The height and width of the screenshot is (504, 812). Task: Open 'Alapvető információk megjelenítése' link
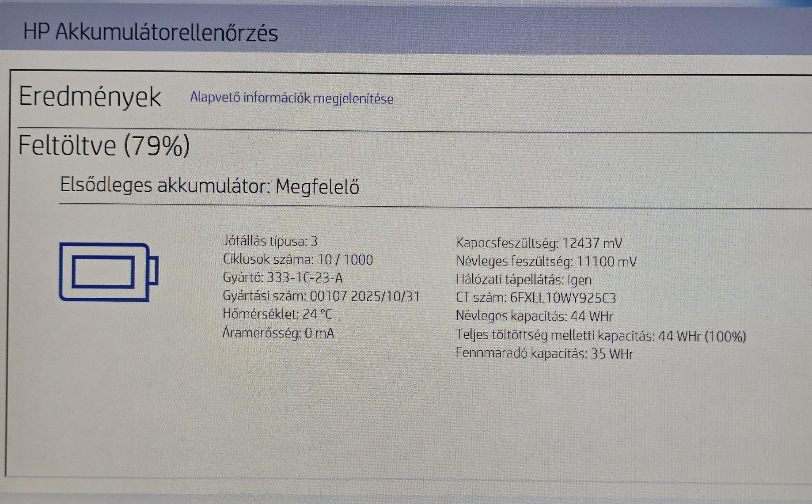[292, 98]
